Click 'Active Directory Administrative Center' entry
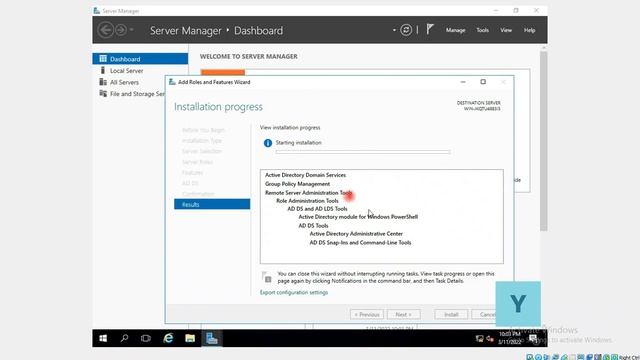Viewport: 640px width, 360px height. click(x=356, y=234)
